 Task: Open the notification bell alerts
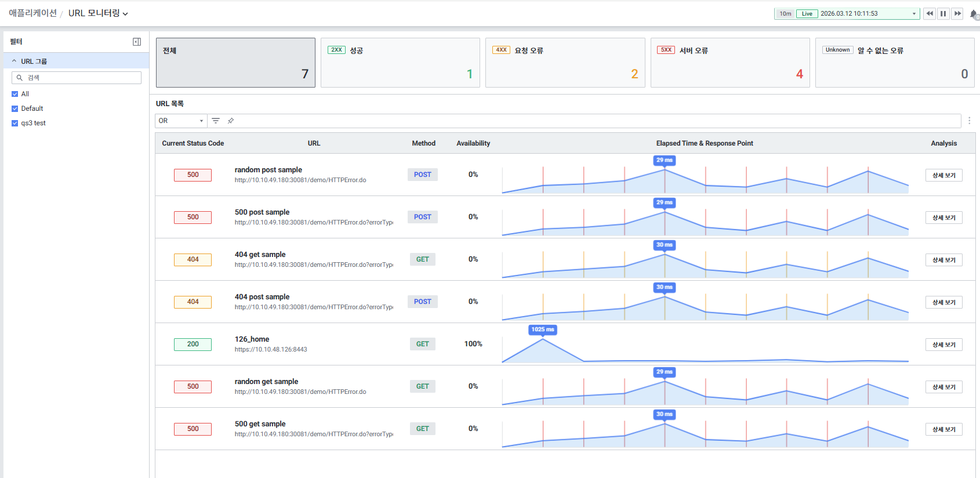pyautogui.click(x=974, y=14)
